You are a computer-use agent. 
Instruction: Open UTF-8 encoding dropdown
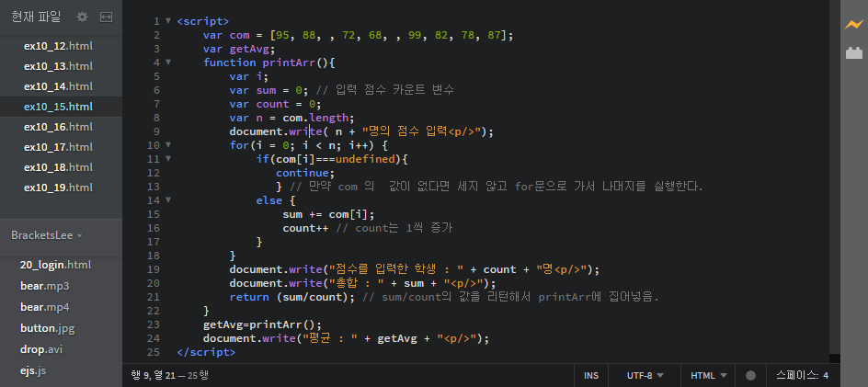[x=645, y=375]
